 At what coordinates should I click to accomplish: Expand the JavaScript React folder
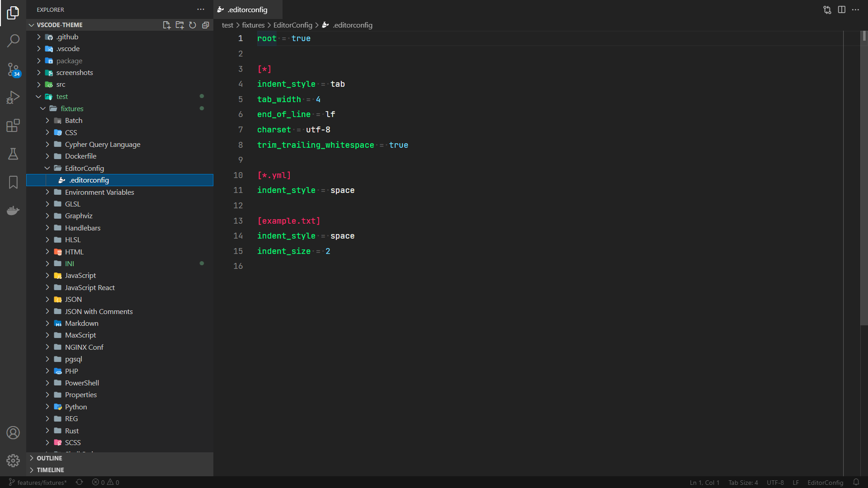(90, 288)
